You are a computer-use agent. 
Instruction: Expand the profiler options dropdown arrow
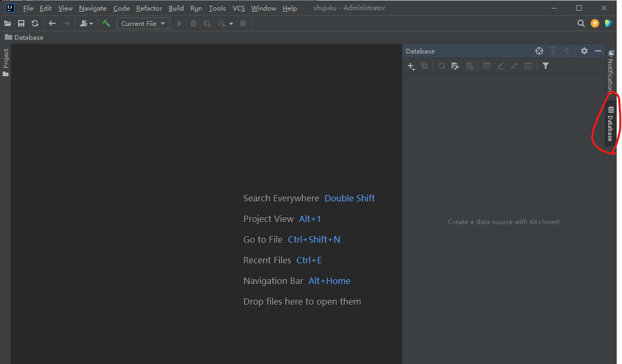[231, 24]
